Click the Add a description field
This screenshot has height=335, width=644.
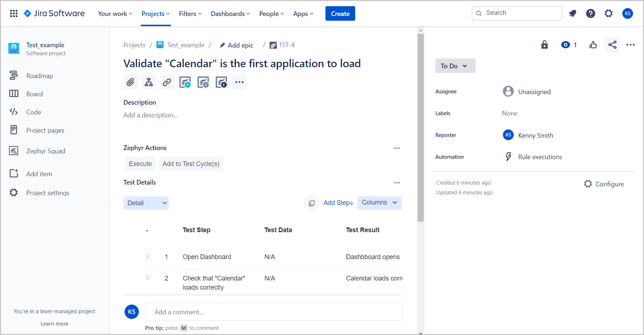tap(150, 115)
